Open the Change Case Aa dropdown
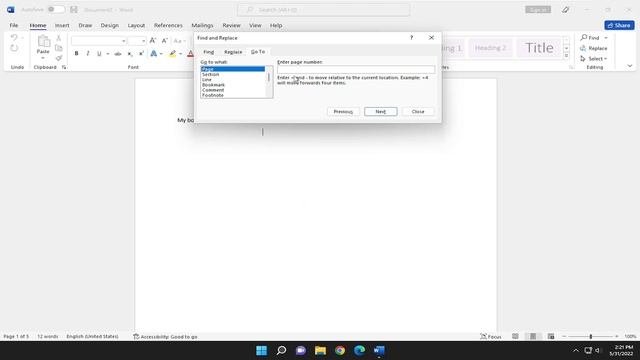640x360 pixels. (x=179, y=40)
